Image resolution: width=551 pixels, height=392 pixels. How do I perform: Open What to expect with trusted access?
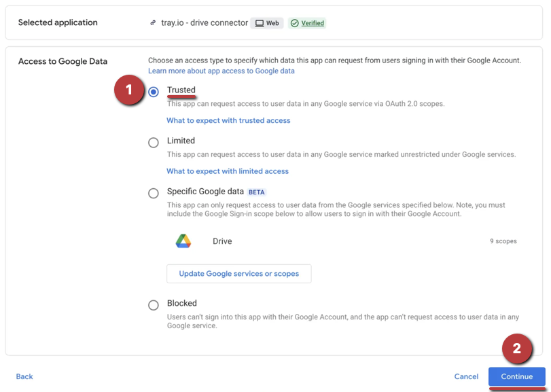coord(228,120)
